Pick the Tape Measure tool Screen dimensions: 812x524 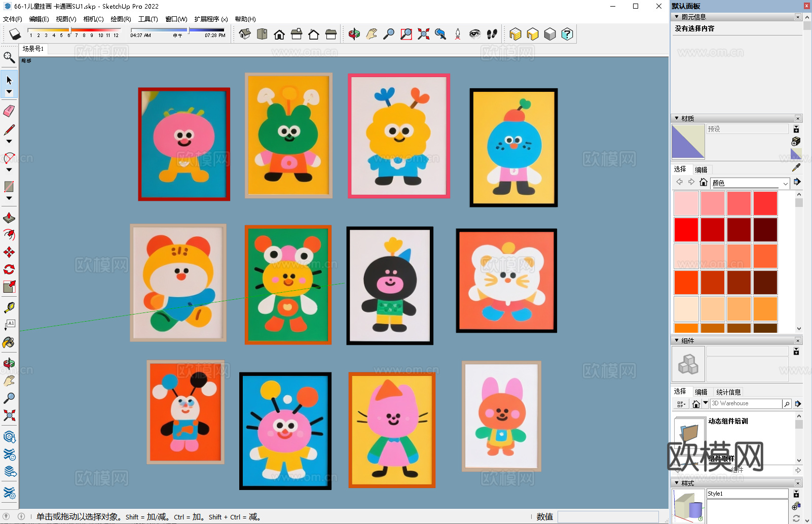pos(9,307)
